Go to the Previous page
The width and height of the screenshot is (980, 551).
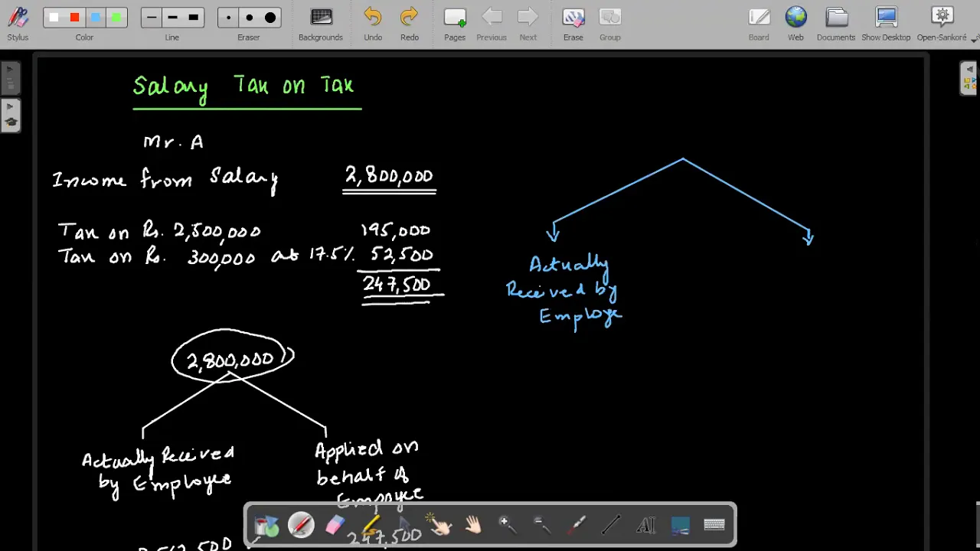tap(492, 24)
